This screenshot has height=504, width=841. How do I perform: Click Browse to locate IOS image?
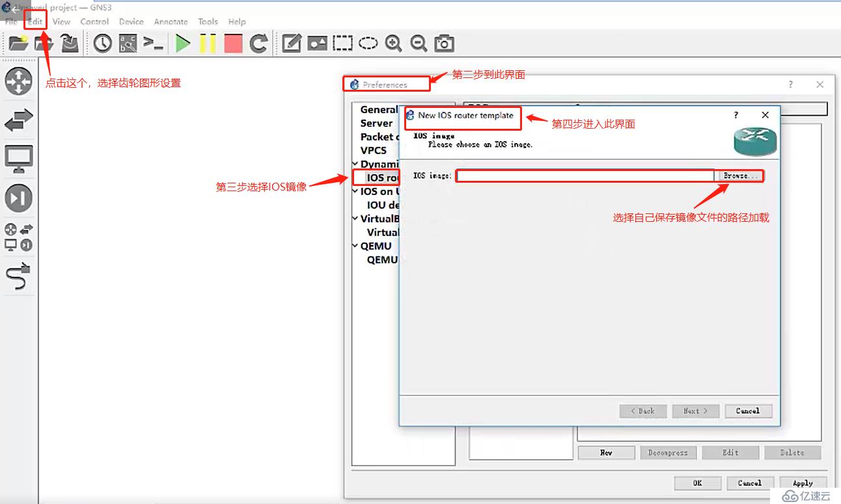[740, 176]
